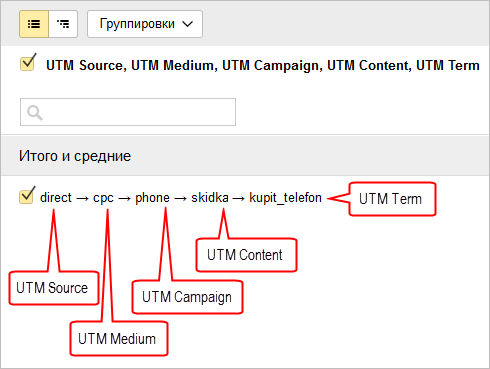Click the UTM Content callout label
The height and width of the screenshot is (369, 490).
coord(245,255)
